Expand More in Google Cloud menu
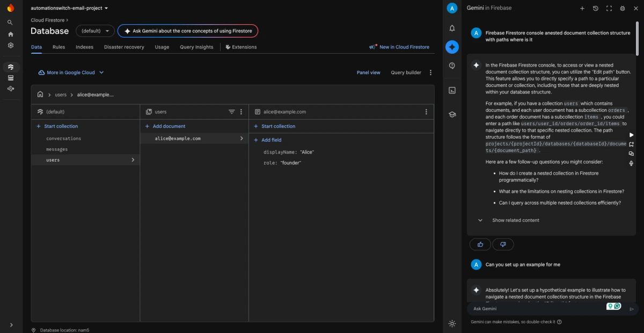Screen dimensions: 644x333 (71, 73)
